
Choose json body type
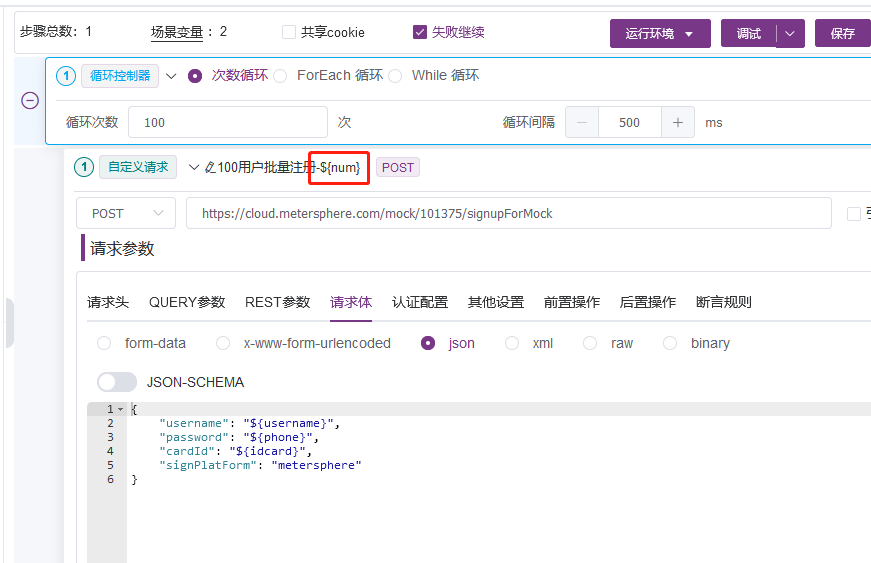[x=428, y=343]
